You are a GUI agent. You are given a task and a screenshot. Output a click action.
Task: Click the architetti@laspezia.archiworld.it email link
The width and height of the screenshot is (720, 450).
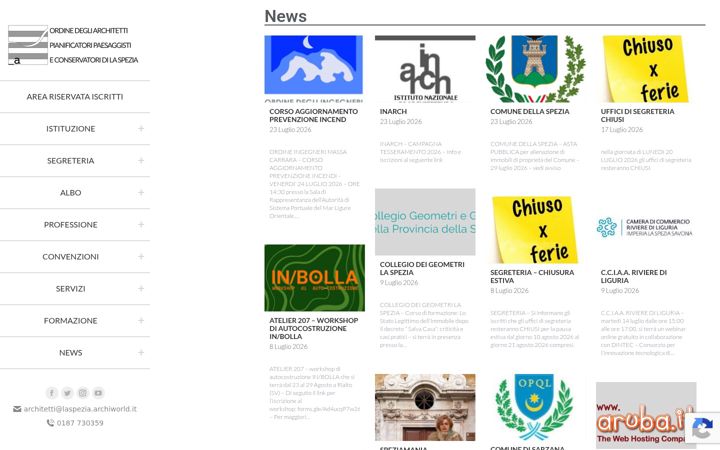coord(80,409)
